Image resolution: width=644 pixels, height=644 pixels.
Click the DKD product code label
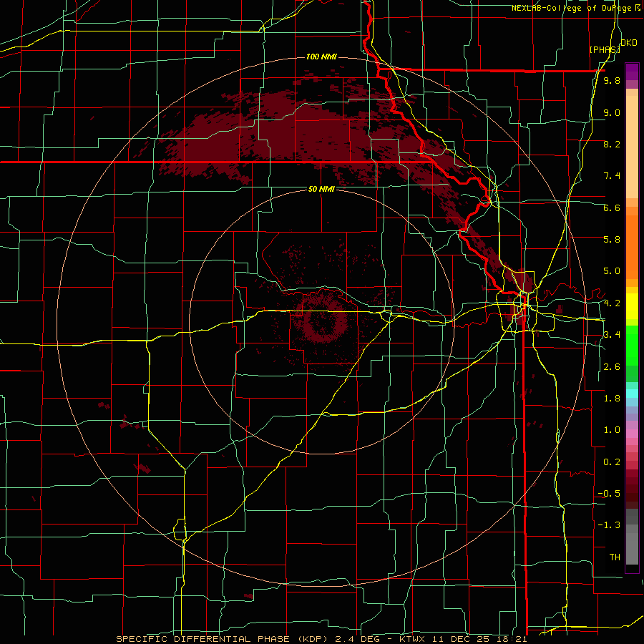tap(629, 43)
